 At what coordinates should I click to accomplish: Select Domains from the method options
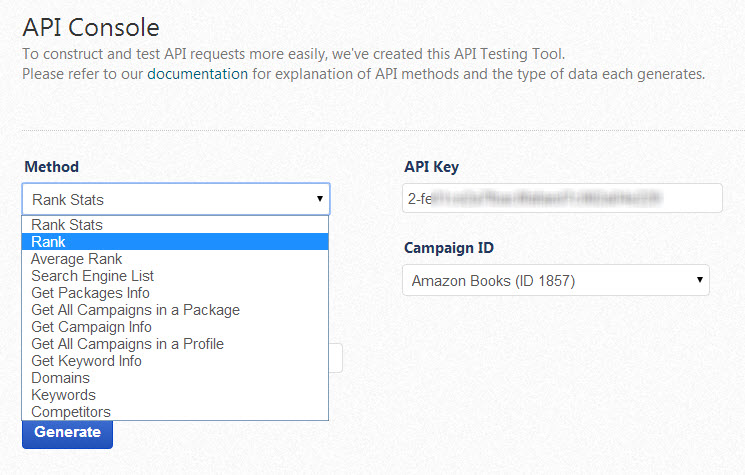click(60, 378)
